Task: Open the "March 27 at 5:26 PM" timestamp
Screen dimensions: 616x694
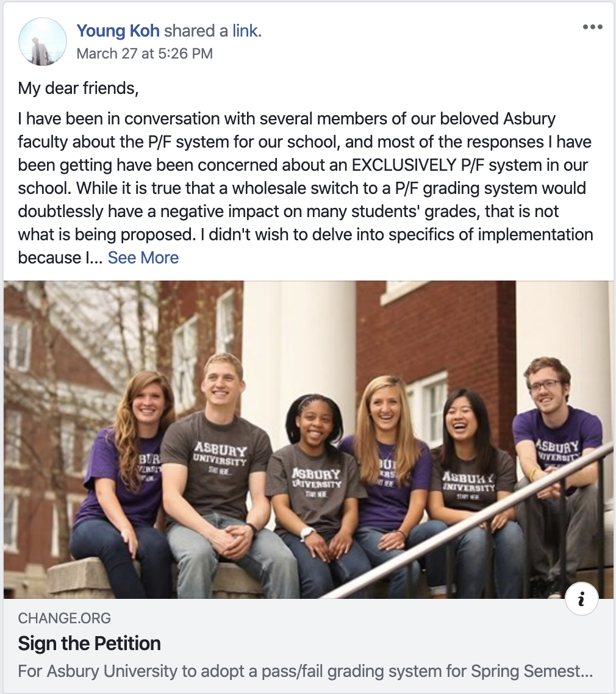Action: 145,54
